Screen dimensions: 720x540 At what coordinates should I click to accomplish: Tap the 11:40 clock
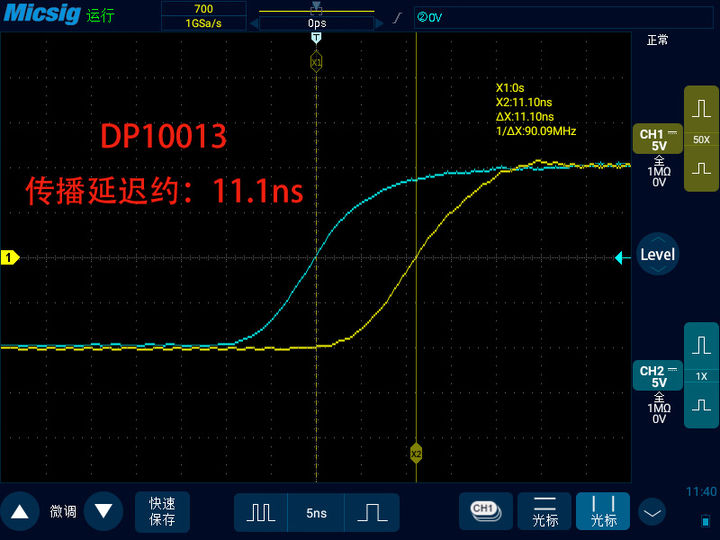tap(701, 492)
